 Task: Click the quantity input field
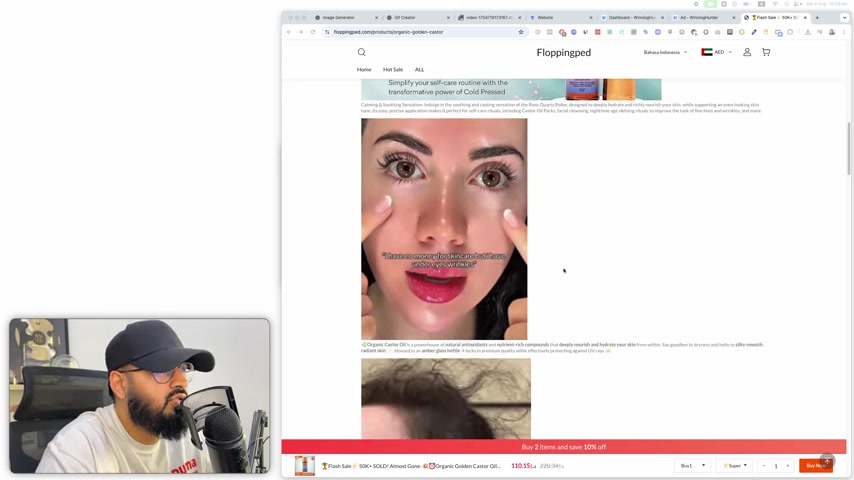coord(776,466)
